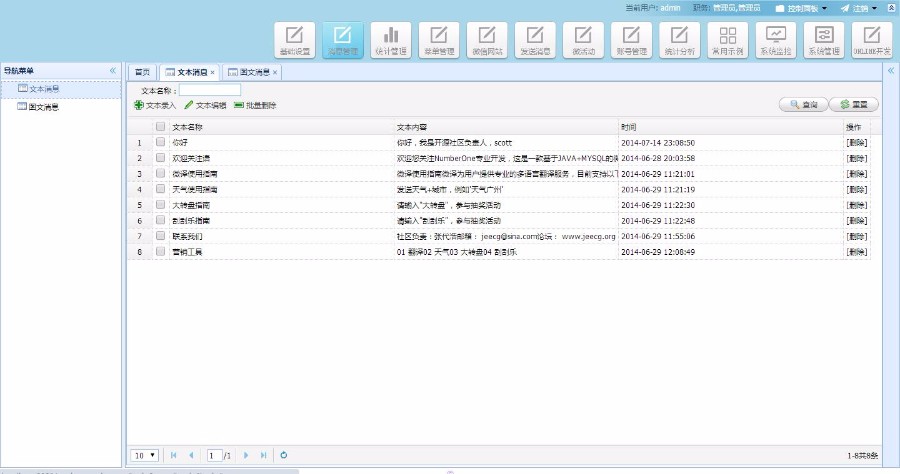Select 文本消息 in navigation menu
The width and height of the screenshot is (900, 474).
coord(61,89)
